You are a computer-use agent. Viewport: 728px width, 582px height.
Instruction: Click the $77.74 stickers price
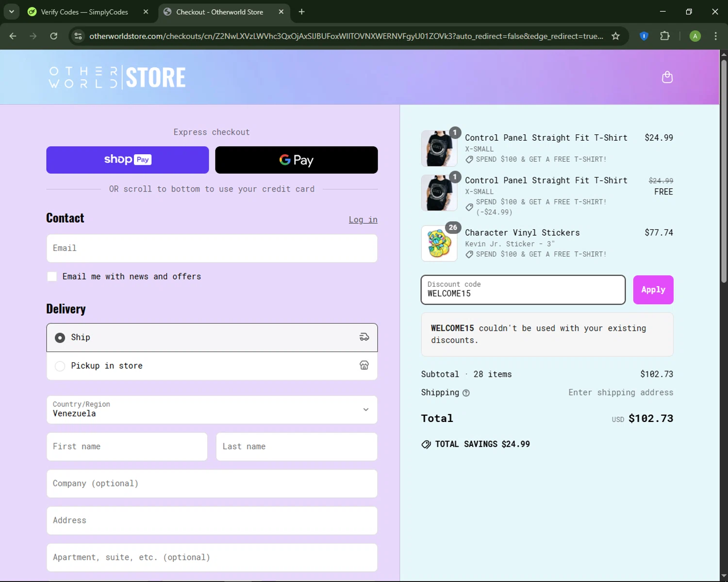[x=659, y=233]
